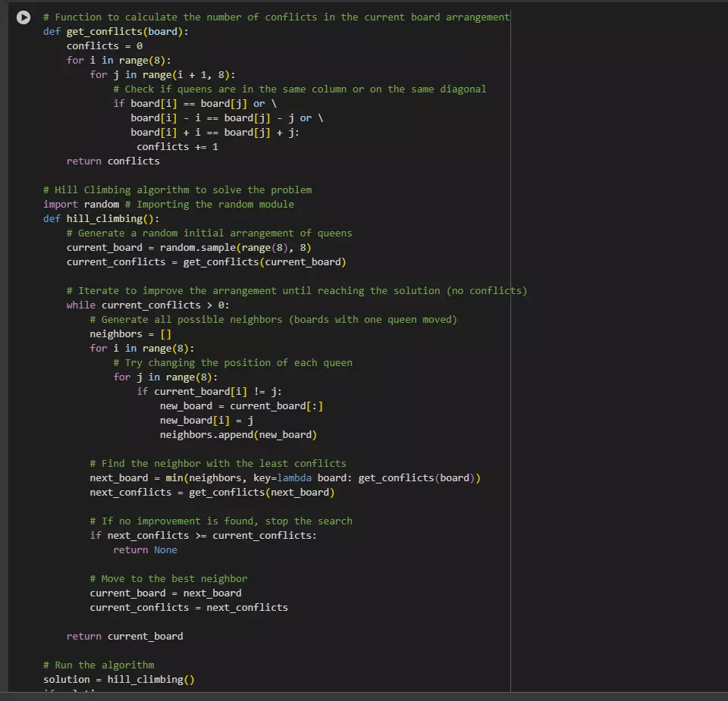Screen dimensions: 728x701
Task: Click the comment about same column or diagonal
Action: [300, 89]
